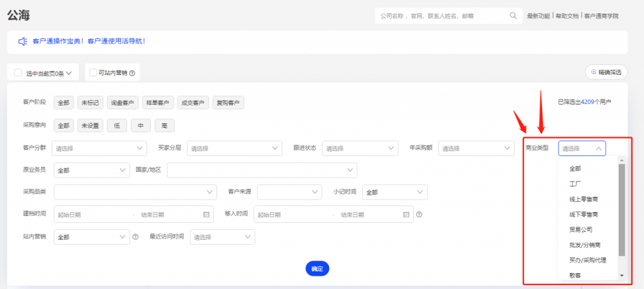Open the 国家/地区 dropdown
This screenshot has height=289, width=644.
tap(262, 171)
